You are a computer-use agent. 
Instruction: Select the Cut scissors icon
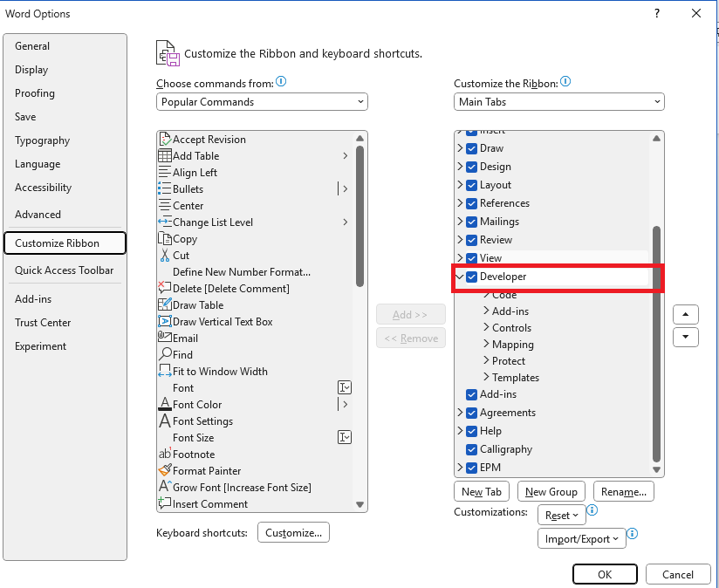(165, 256)
